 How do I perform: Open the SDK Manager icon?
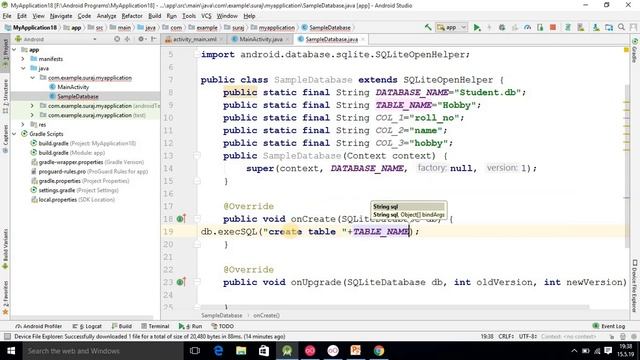(596, 27)
